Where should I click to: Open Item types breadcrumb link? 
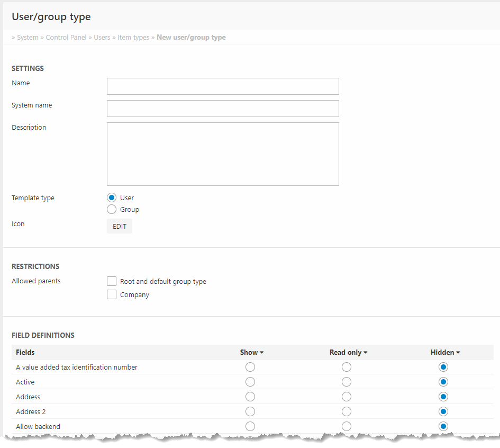click(133, 38)
